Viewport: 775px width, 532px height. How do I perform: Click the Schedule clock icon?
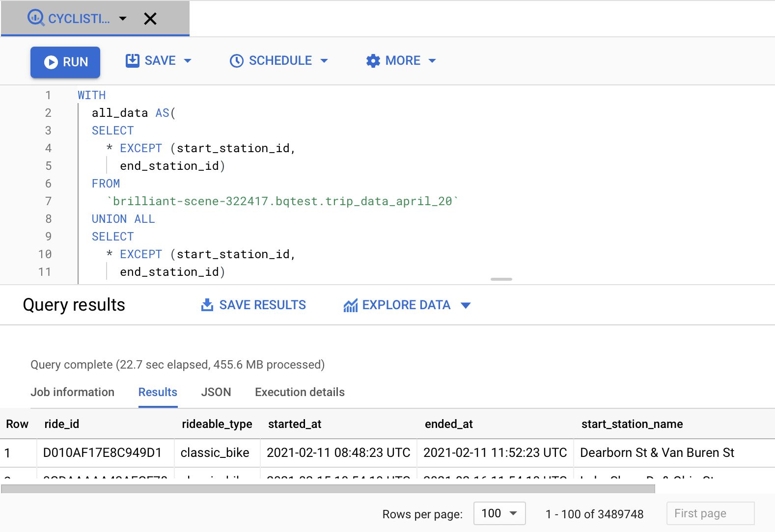coord(237,61)
